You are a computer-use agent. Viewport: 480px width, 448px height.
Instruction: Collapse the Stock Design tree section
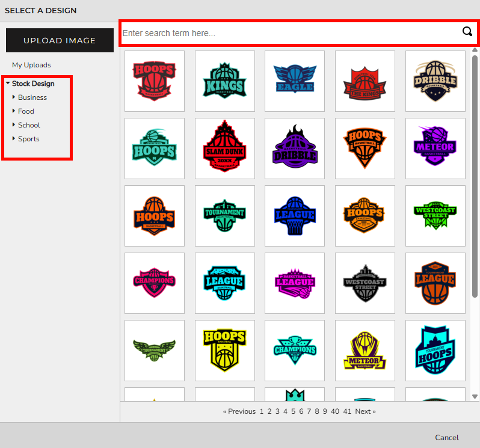8,84
